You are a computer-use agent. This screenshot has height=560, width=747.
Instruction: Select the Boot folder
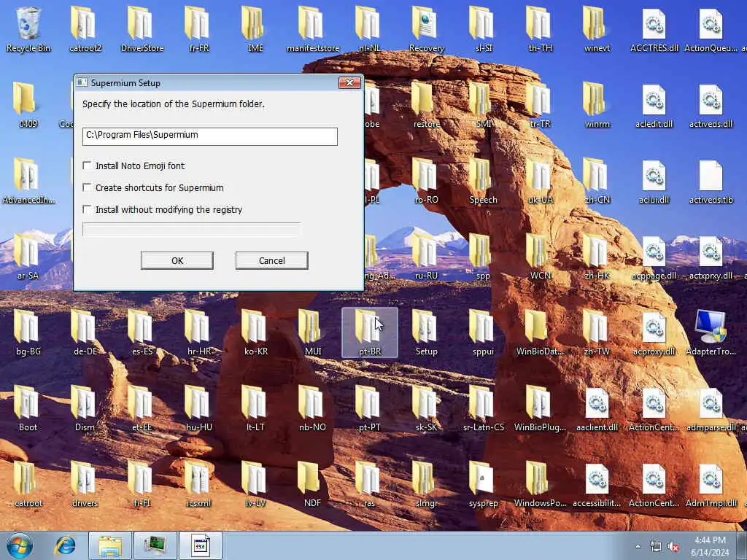click(x=28, y=410)
